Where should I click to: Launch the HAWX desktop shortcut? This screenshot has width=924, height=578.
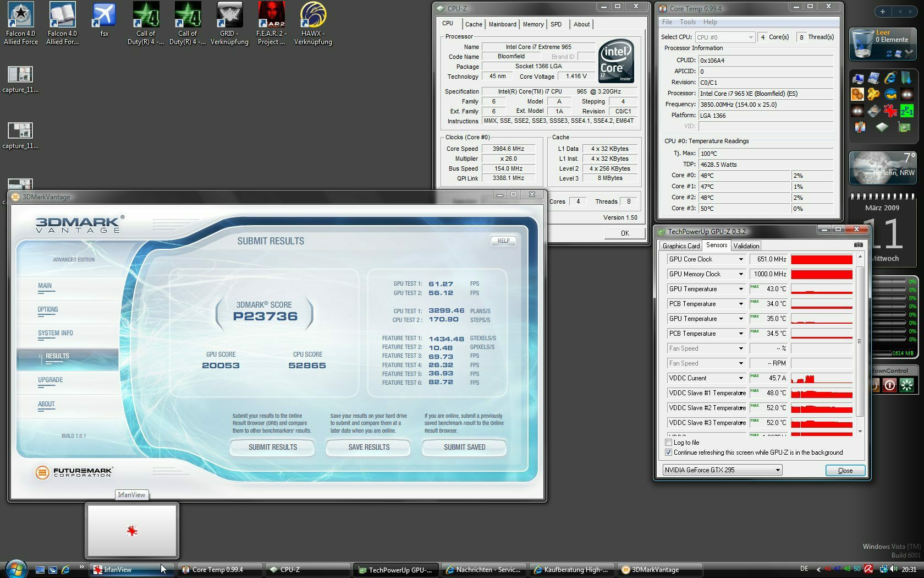313,23
